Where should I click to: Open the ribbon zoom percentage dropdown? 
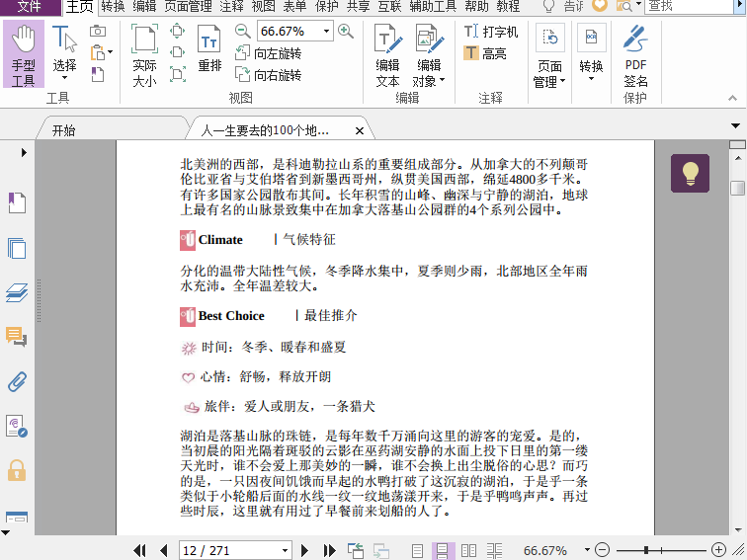coord(326,32)
